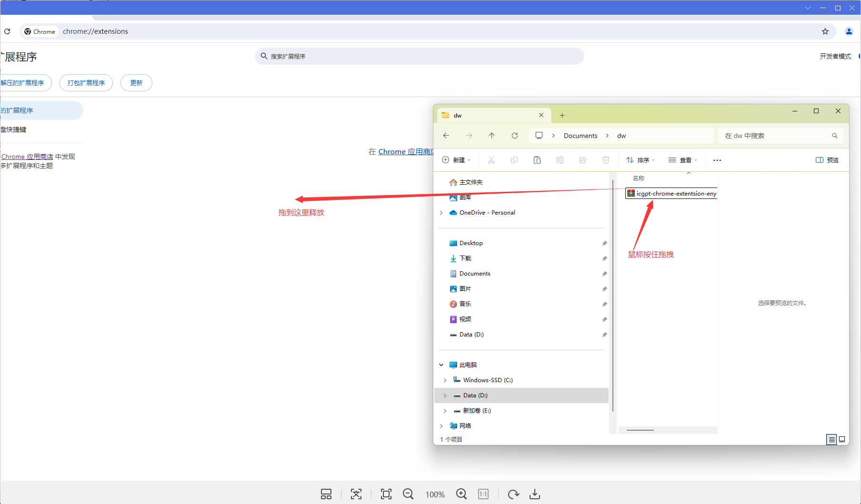Expand the 新加卷 (E:) drive
The height and width of the screenshot is (504, 861).
445,411
